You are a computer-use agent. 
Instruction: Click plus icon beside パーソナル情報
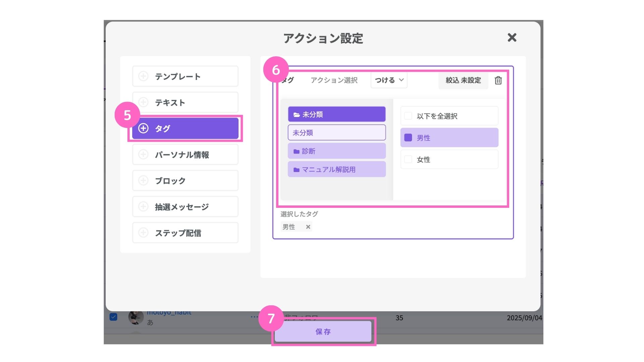point(143,155)
